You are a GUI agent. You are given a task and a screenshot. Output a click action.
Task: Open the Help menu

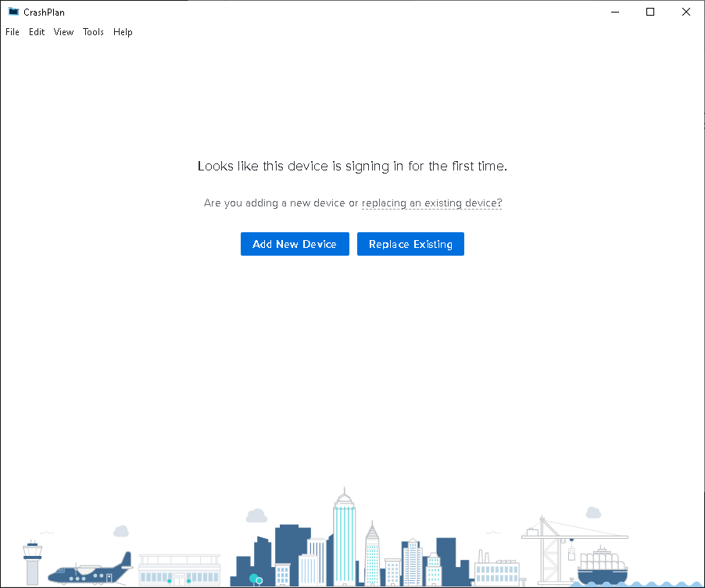[123, 32]
